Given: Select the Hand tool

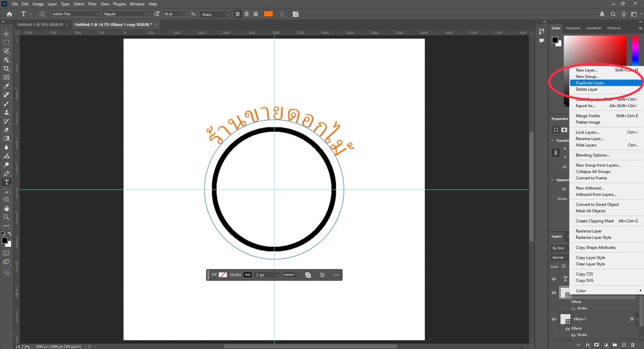Looking at the screenshot, I should [6, 208].
